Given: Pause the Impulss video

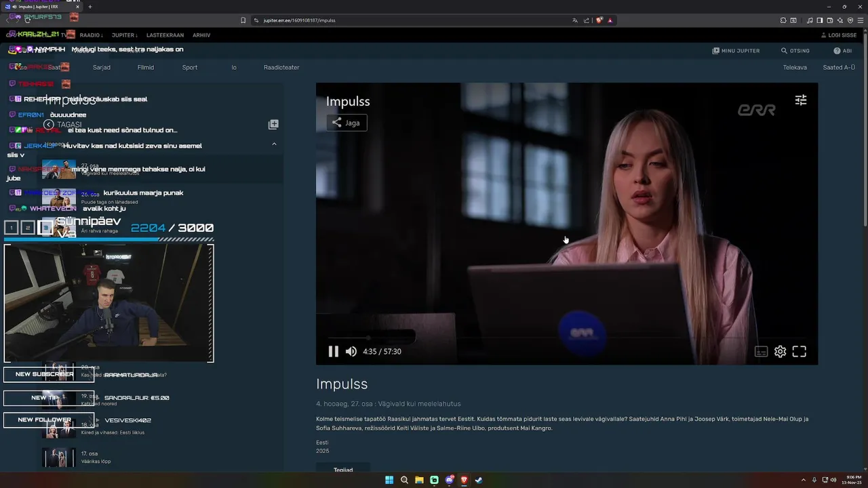Looking at the screenshot, I should (x=333, y=352).
